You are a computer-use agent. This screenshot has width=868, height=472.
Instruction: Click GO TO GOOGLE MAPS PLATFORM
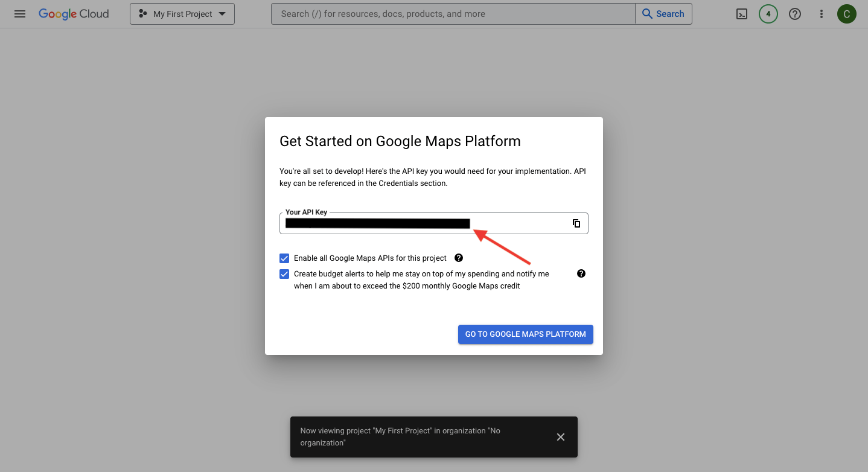tap(525, 334)
